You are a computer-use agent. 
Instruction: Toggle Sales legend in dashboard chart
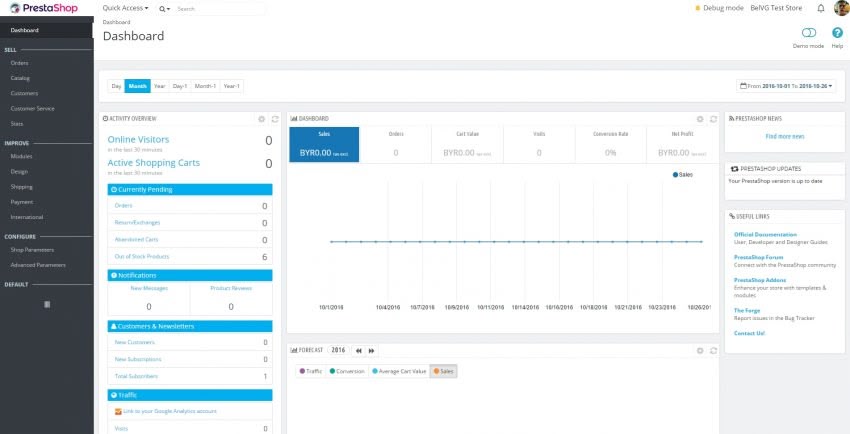(x=682, y=174)
